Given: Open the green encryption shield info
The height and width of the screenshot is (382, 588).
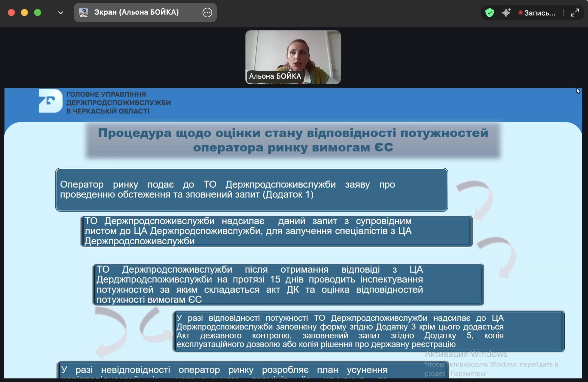Looking at the screenshot, I should tap(489, 13).
